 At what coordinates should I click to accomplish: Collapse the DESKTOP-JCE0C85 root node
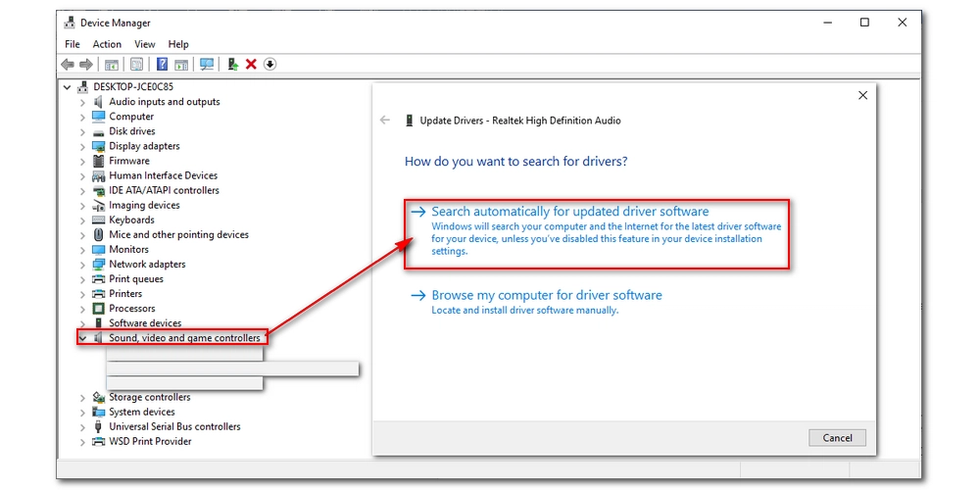(68, 87)
